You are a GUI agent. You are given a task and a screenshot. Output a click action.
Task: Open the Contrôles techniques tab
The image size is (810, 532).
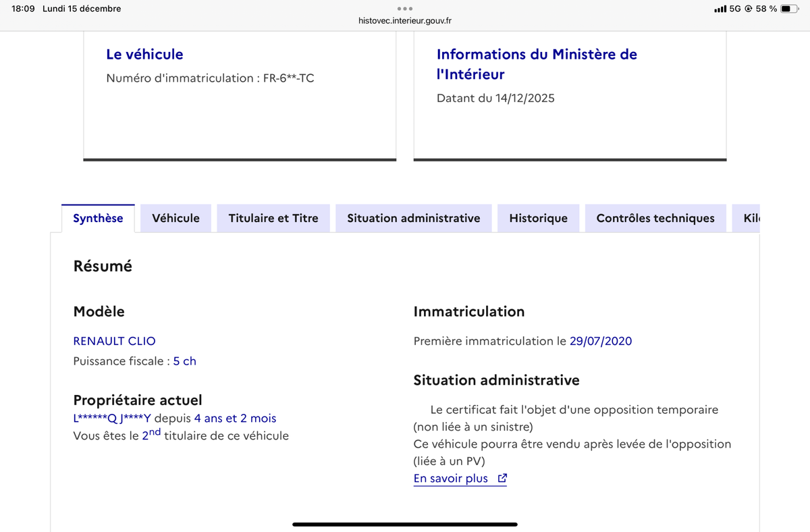[655, 218]
